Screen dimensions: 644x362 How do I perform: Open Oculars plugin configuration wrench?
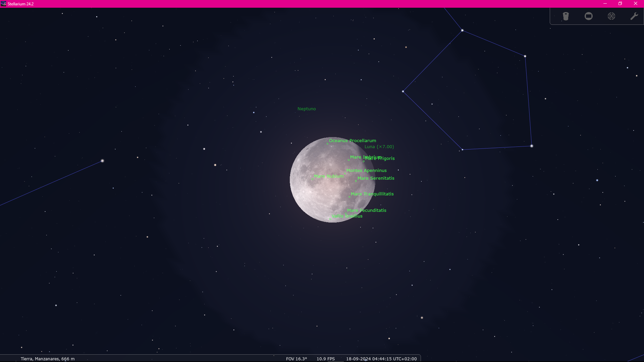(634, 16)
